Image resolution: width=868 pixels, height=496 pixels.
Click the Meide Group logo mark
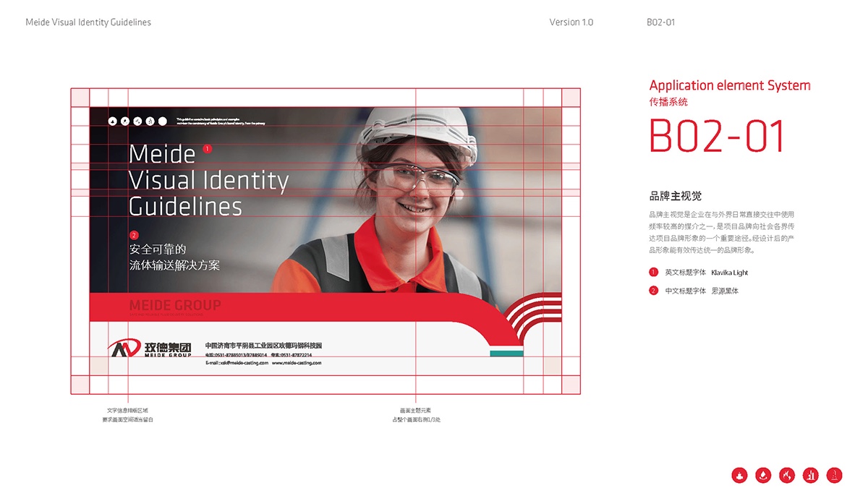coord(123,349)
